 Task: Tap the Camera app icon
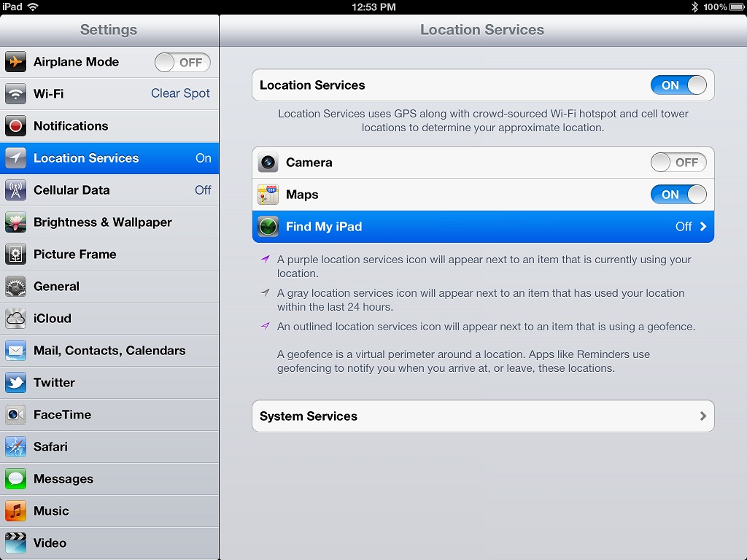[x=268, y=163]
